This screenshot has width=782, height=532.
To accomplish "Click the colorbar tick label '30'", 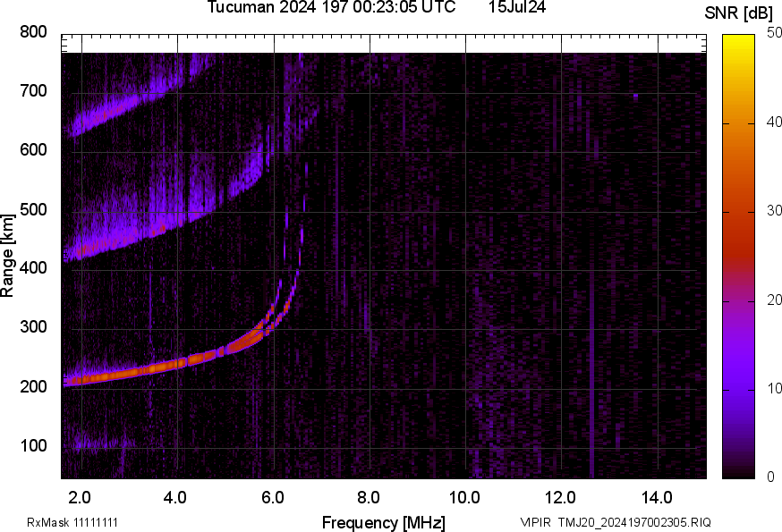I will click(x=774, y=211).
